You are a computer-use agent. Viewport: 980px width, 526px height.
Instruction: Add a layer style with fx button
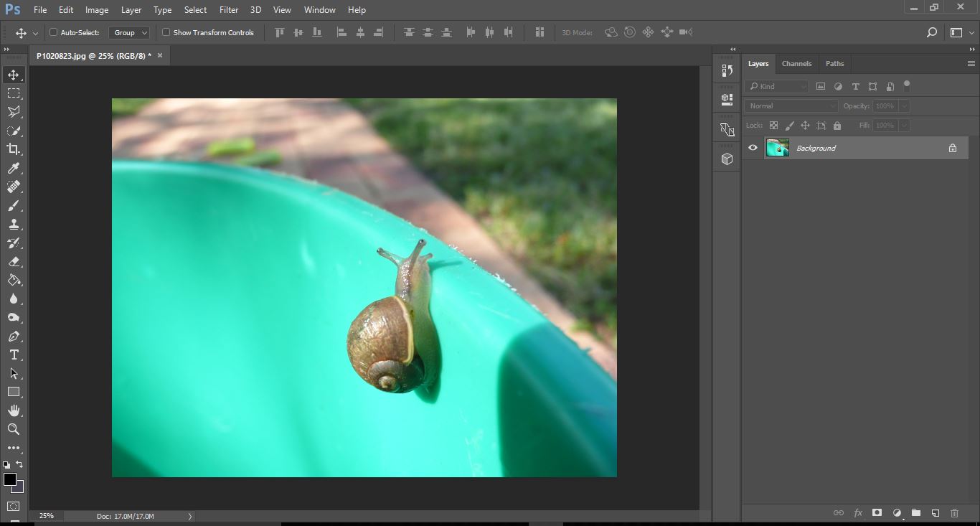point(858,513)
